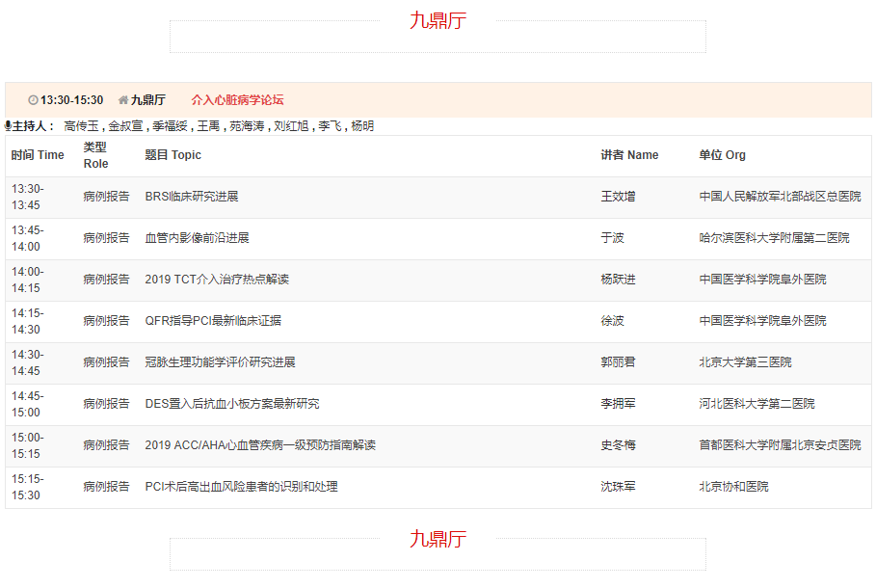This screenshot has height=588, width=876.
Task: Click the microphone icon before 主持人
Action: tap(8, 125)
